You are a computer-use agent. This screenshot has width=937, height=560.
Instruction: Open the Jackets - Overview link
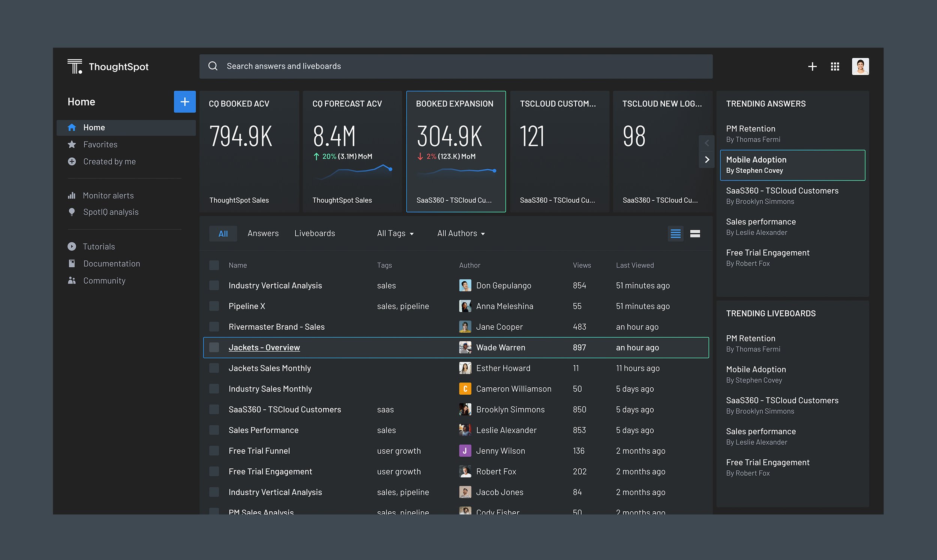point(264,348)
